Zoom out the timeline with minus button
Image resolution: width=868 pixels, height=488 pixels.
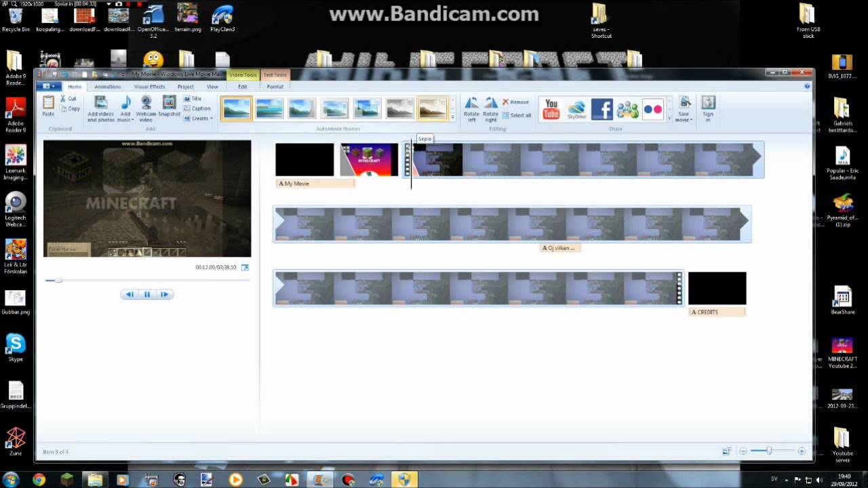743,451
